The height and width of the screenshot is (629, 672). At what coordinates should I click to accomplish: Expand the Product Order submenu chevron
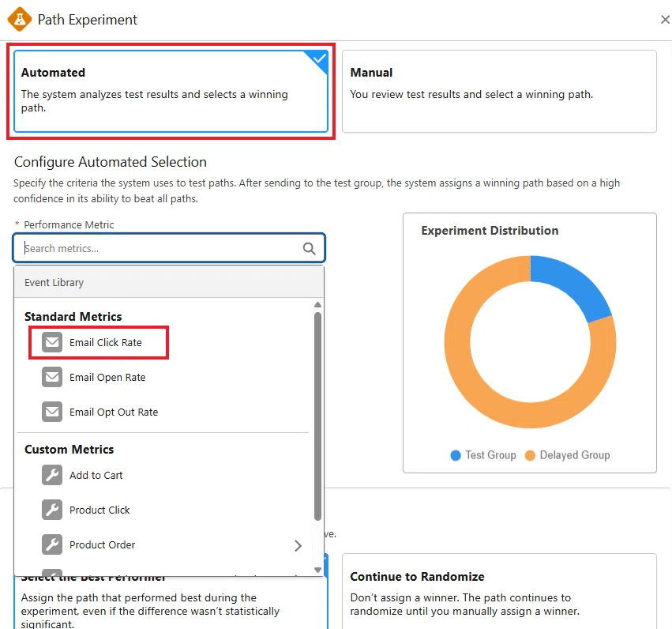298,545
